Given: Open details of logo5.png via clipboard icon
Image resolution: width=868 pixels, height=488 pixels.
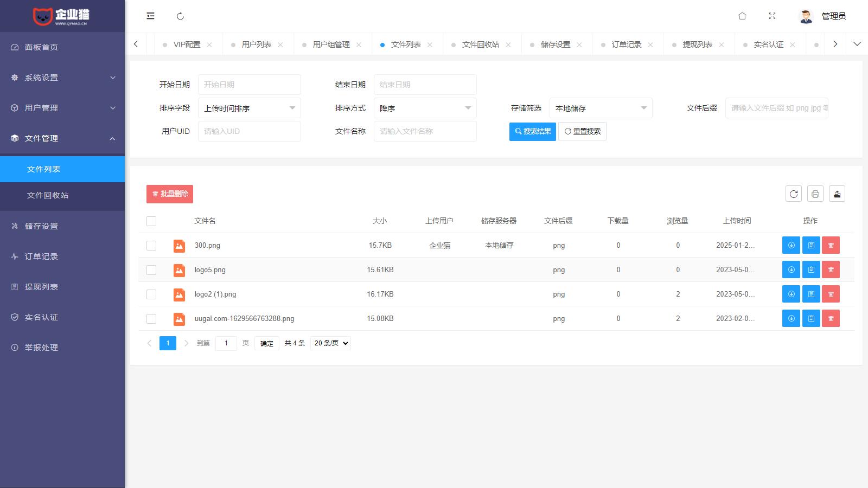Looking at the screenshot, I should click(x=810, y=269).
